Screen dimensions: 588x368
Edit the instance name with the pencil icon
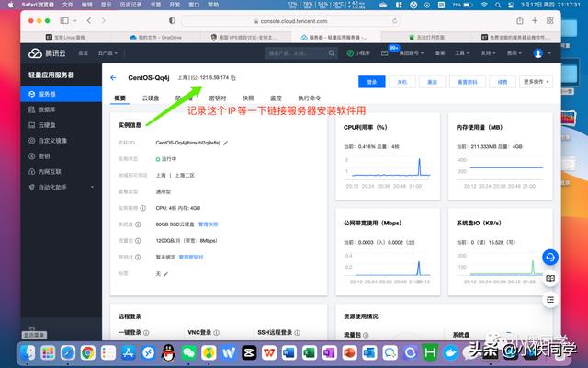(x=225, y=143)
